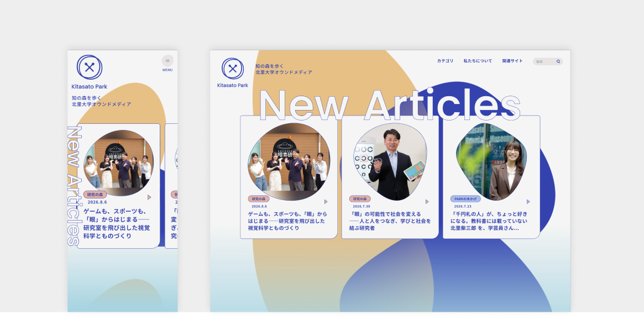Click the woman with glasses photo thumbnail
644x319 pixels.
pos(491,162)
